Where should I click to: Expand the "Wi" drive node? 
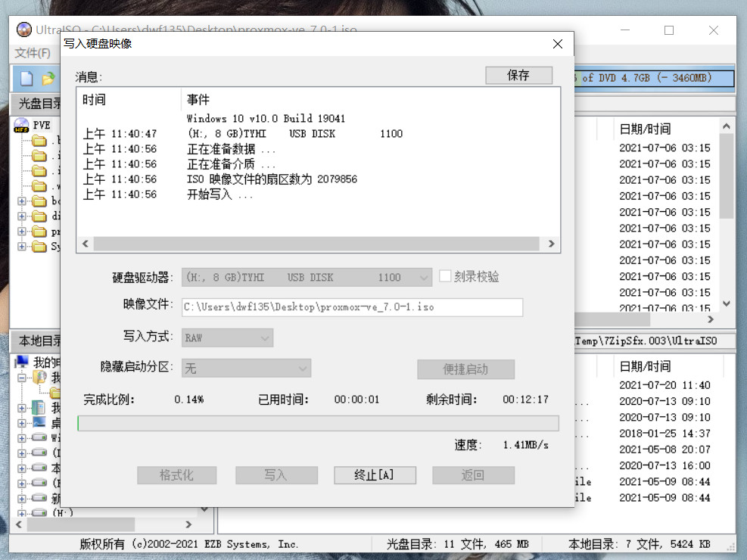[x=21, y=438]
